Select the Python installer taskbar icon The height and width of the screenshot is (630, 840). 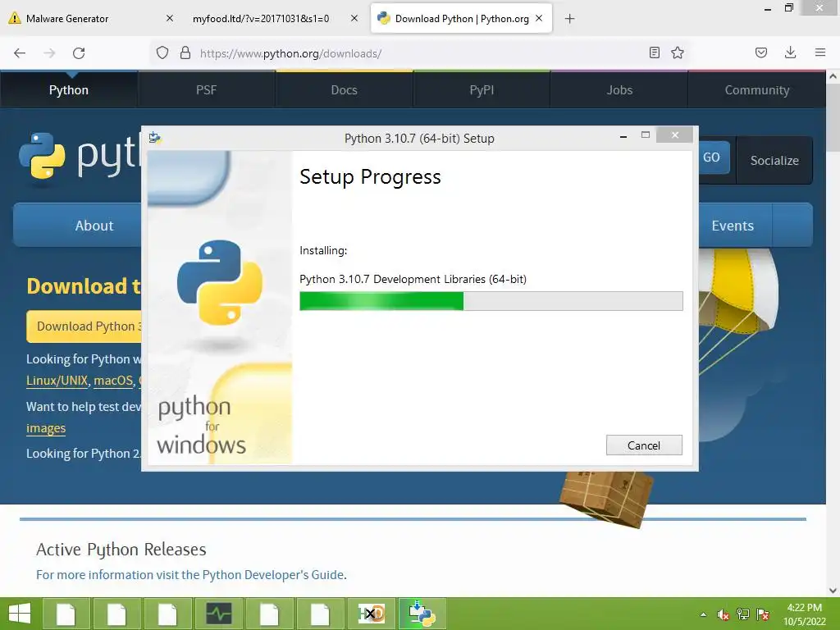(x=422, y=614)
